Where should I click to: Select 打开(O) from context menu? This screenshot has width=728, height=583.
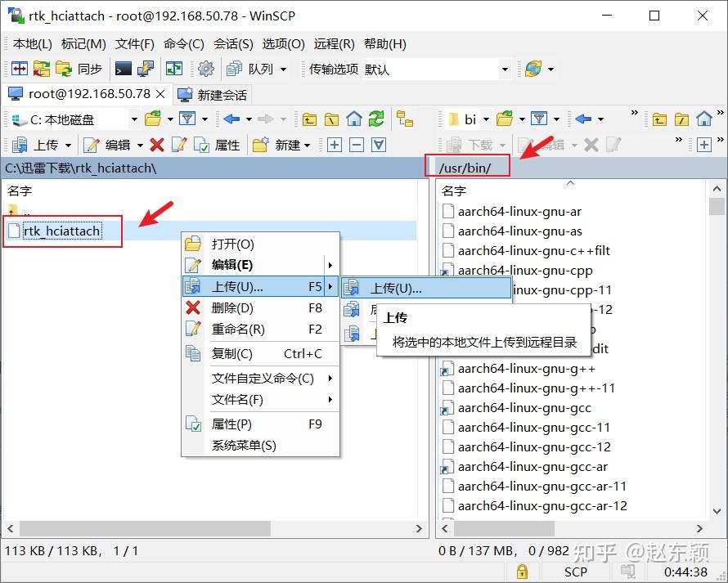pyautogui.click(x=260, y=244)
